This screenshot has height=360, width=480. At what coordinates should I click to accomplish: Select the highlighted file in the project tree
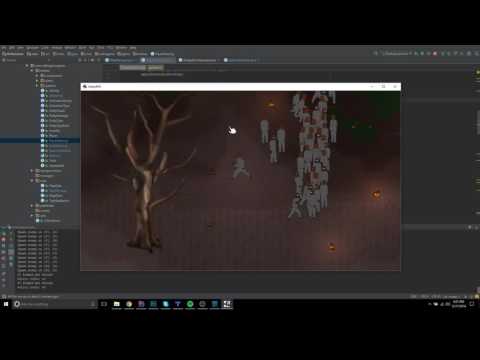tap(40, 141)
